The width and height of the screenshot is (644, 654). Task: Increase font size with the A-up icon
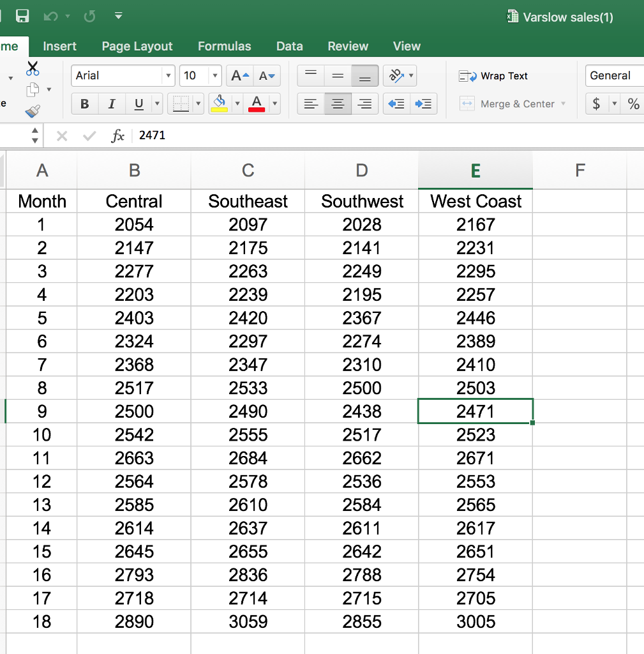240,75
